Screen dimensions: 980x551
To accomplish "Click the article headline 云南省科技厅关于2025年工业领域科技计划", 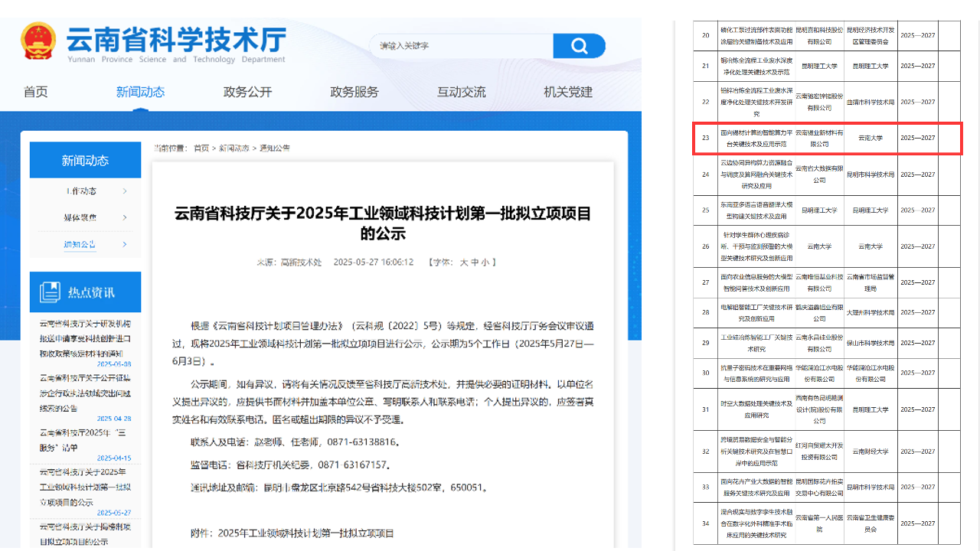I will (383, 223).
